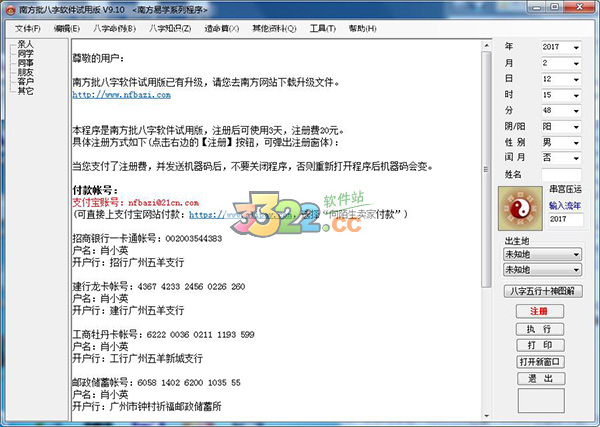Click the 执行 execute button
This screenshot has height=427, width=600.
click(x=540, y=329)
